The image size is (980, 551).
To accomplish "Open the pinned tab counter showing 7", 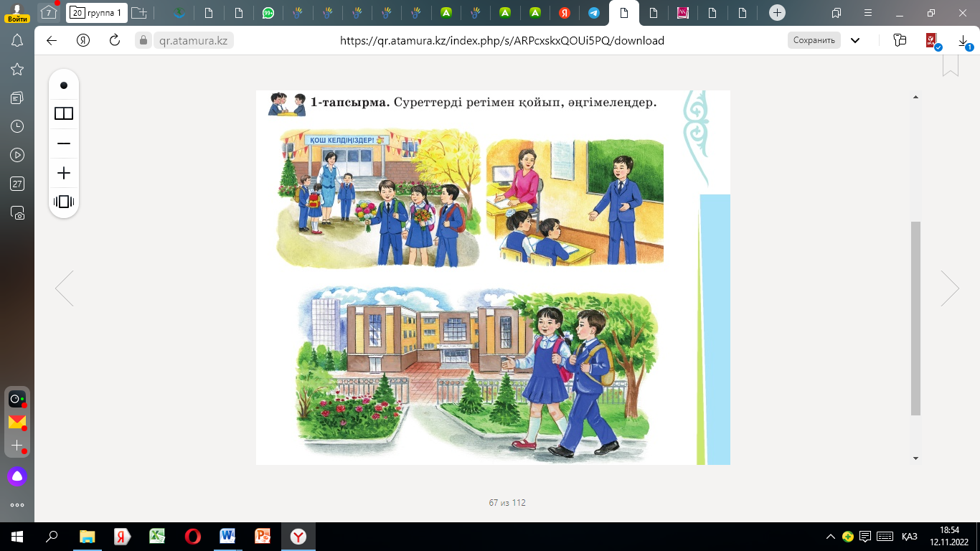I will click(49, 13).
